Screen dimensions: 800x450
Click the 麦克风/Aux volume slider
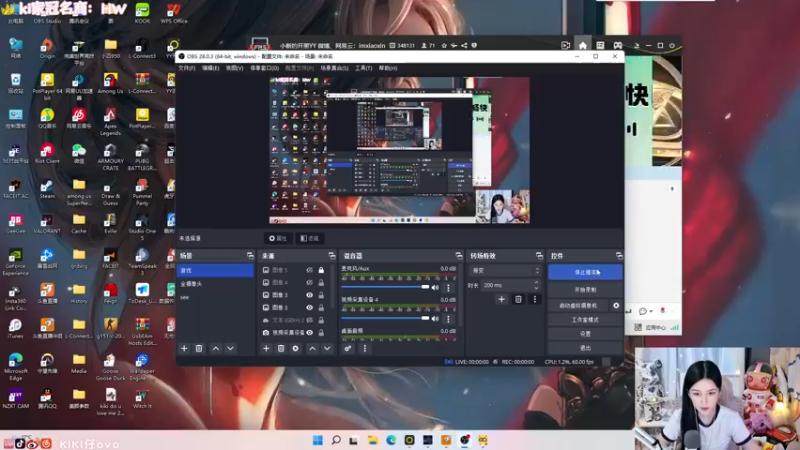coord(385,287)
